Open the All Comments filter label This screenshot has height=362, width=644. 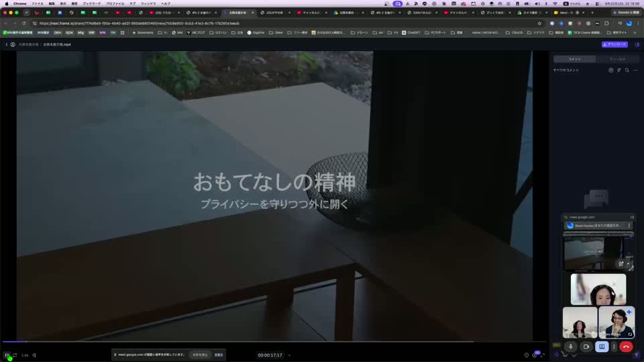(566, 70)
